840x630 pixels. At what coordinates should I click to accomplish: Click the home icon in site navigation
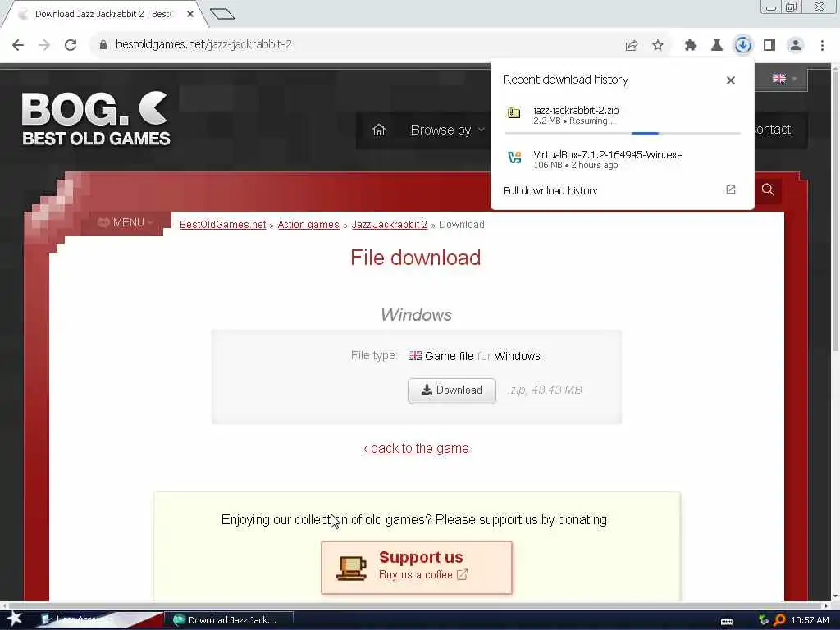pyautogui.click(x=379, y=130)
